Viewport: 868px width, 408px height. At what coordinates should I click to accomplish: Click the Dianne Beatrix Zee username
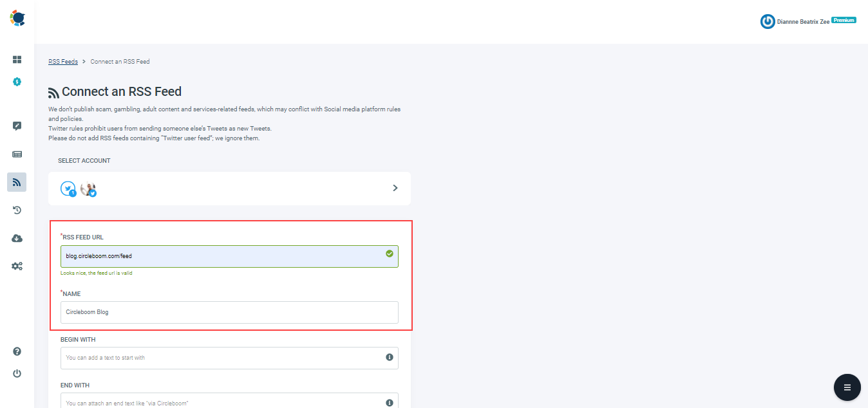click(804, 21)
